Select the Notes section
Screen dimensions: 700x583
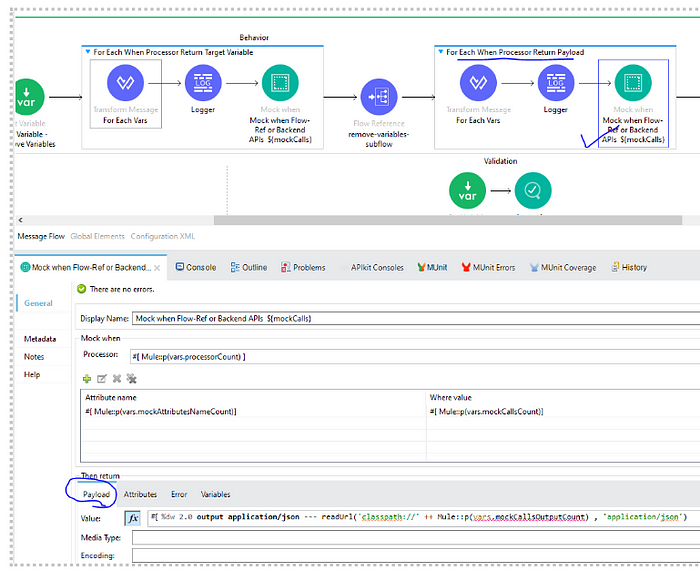(34, 357)
